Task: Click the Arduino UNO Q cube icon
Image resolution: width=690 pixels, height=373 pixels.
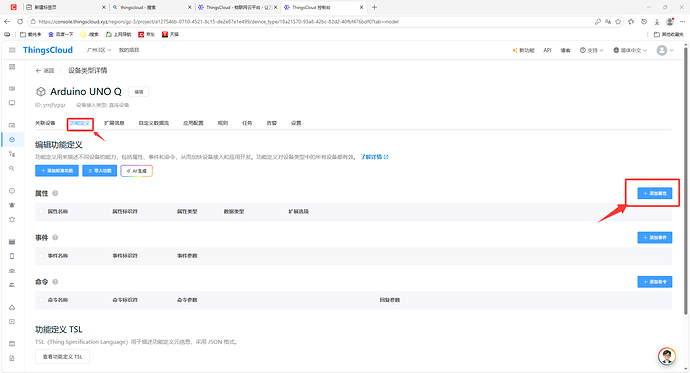Action: (x=40, y=91)
